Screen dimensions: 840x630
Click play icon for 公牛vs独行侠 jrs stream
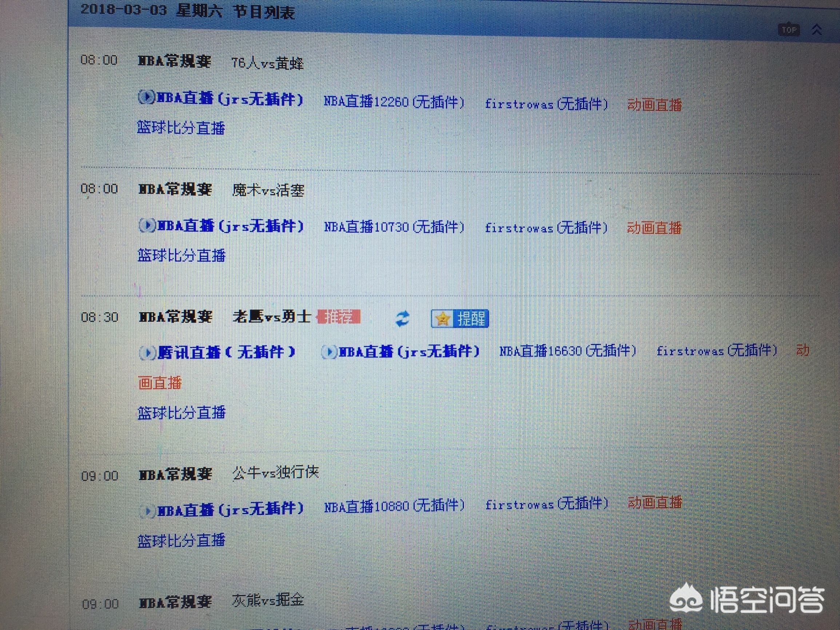[x=147, y=511]
